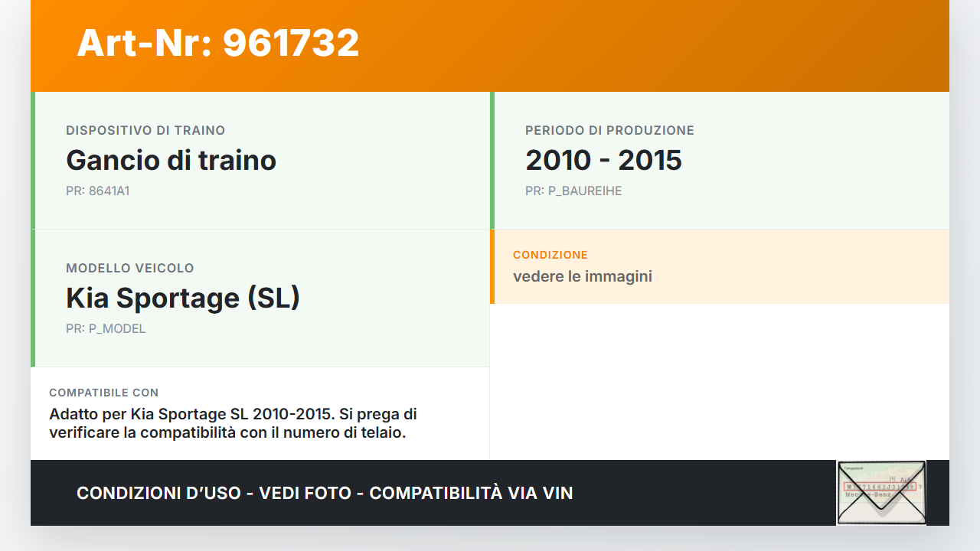Viewport: 980px width, 551px height.
Task: Click the Art-Nr: 961732 header title
Action: [x=218, y=43]
